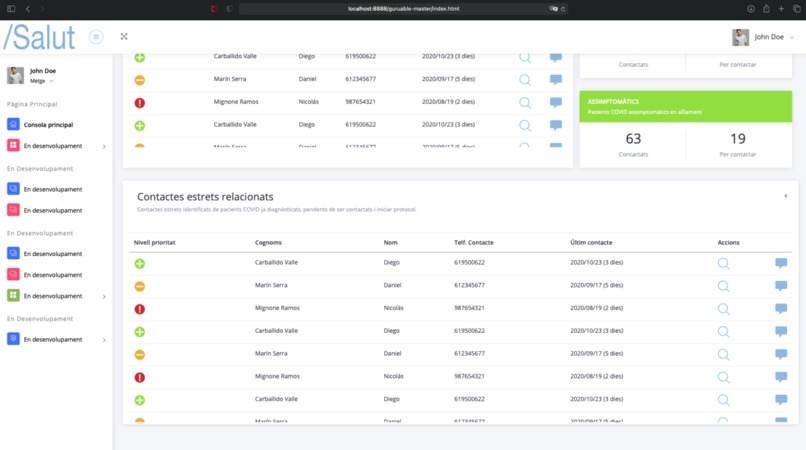Click chat icon of second Mignone Ramos, lower table
This screenshot has height=450, width=806.
coord(781,377)
